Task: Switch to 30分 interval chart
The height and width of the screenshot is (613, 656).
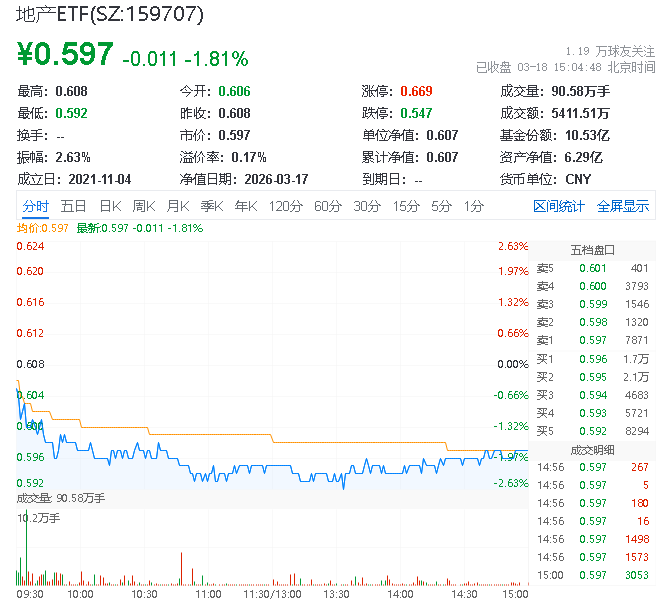Action: pos(367,206)
